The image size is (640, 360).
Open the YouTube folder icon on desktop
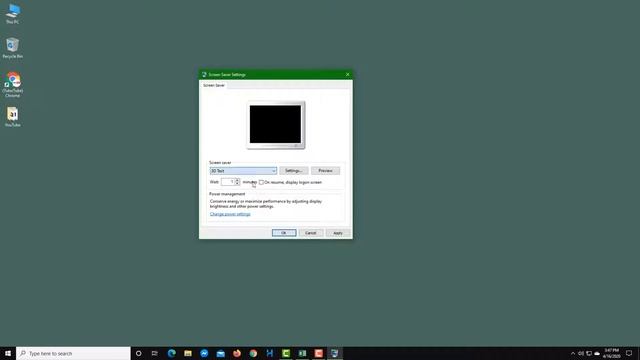click(x=13, y=117)
